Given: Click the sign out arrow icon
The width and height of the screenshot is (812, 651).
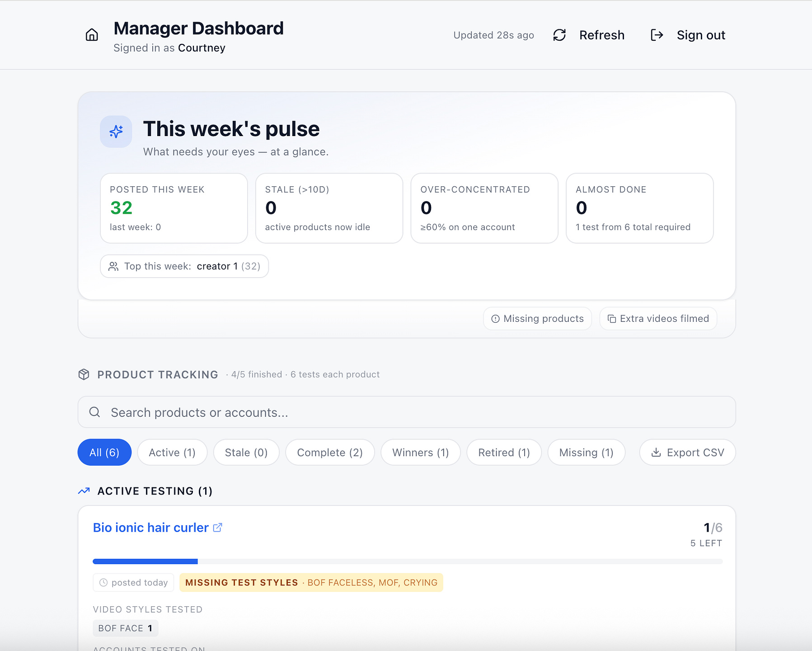Looking at the screenshot, I should [x=657, y=35].
